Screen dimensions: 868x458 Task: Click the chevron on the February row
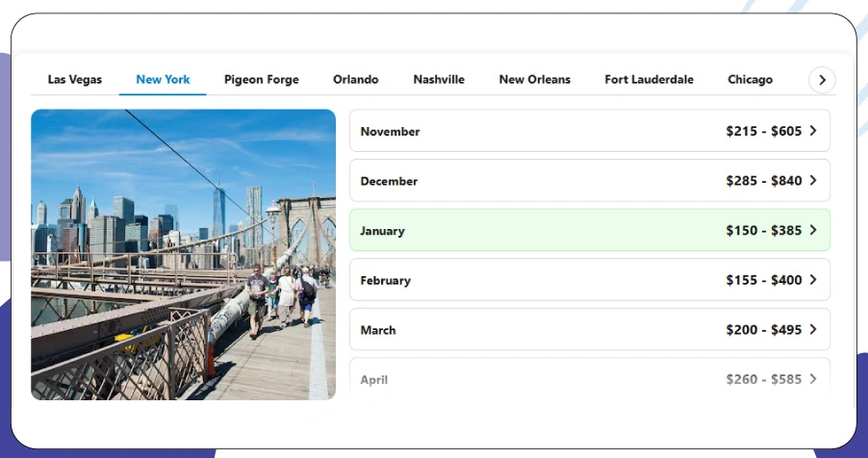pyautogui.click(x=813, y=280)
